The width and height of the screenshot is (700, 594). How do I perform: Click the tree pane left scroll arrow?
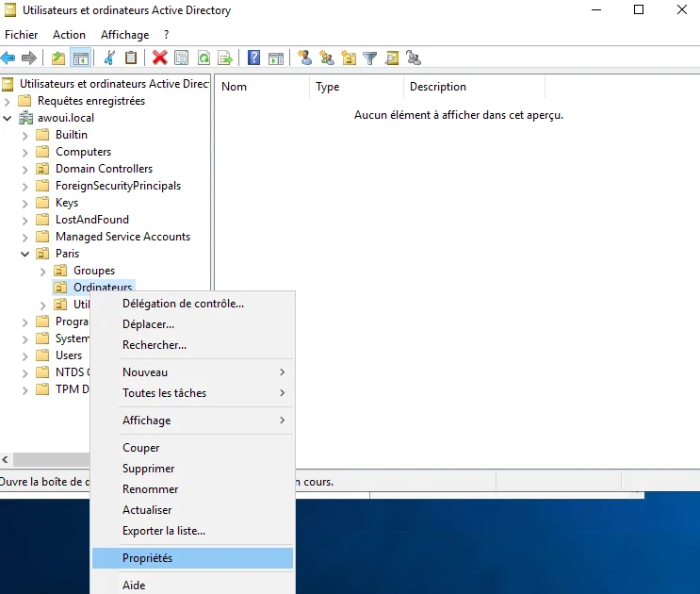tap(5, 459)
